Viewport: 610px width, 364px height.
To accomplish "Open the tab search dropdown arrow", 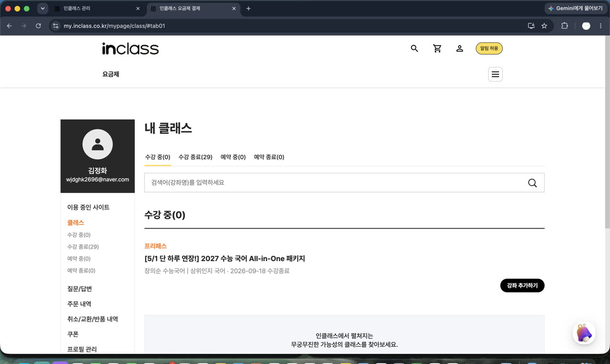I will pos(42,9).
